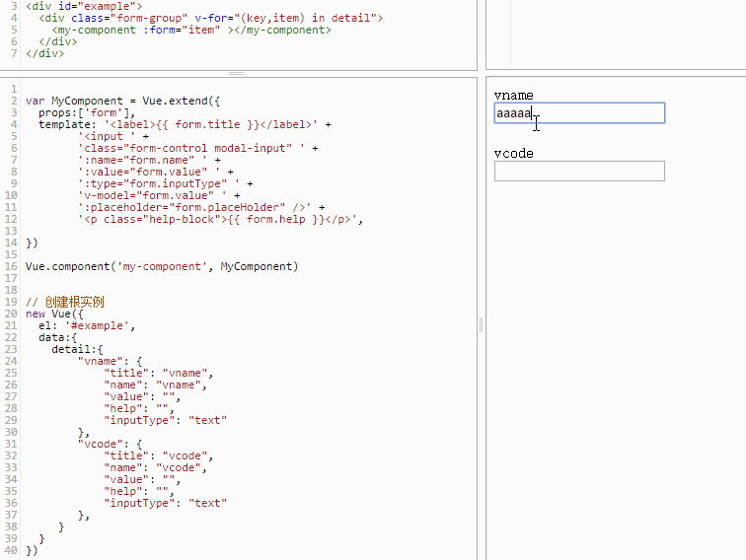746x560 pixels.
Task: Click the Chinese comment line in script
Action: click(x=65, y=302)
